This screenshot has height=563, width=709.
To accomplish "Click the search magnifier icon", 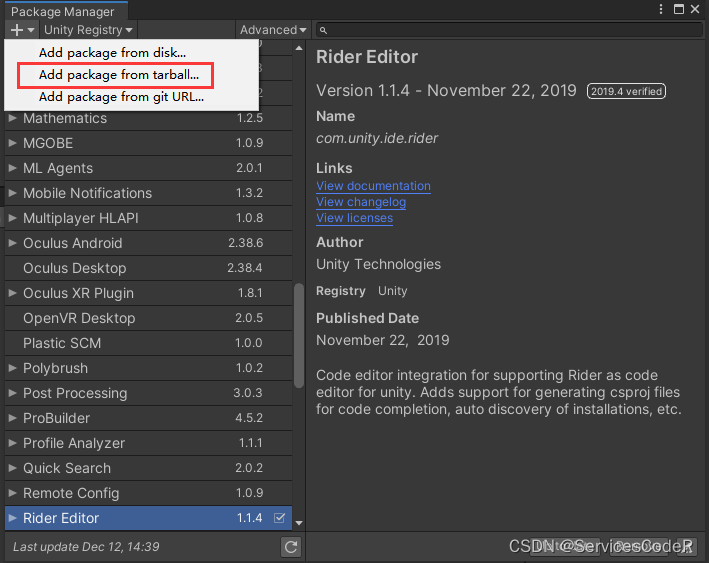I will click(x=323, y=30).
